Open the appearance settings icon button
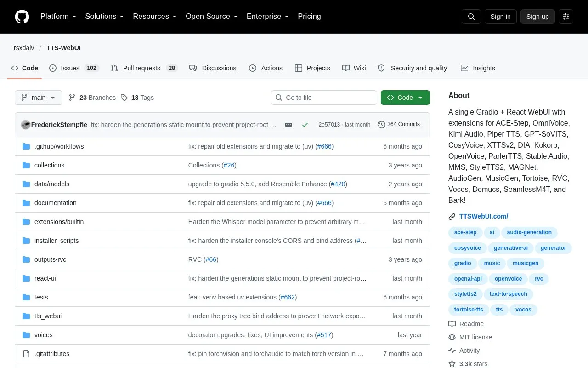This screenshot has height=368, width=588. point(566,17)
